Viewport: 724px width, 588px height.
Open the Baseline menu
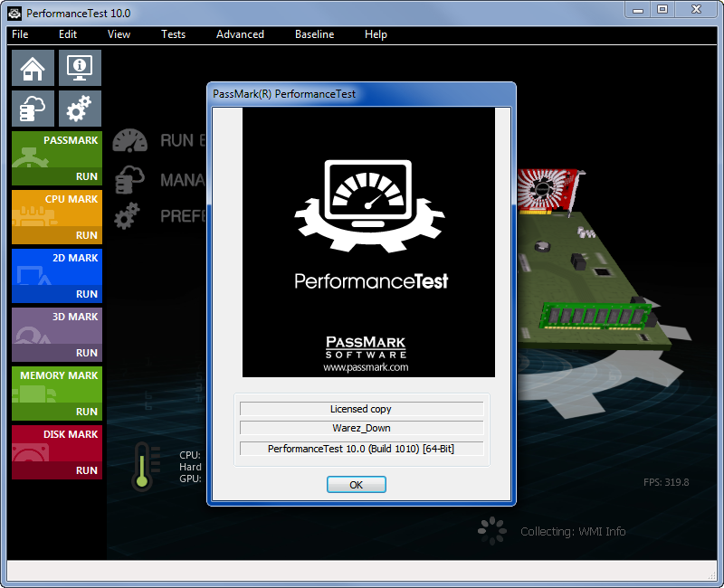click(x=314, y=34)
